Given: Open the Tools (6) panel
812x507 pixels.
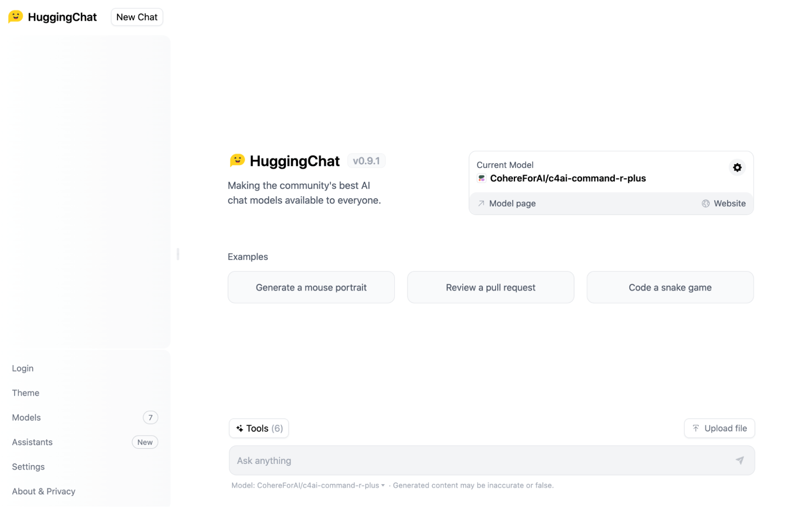Looking at the screenshot, I should [x=259, y=428].
